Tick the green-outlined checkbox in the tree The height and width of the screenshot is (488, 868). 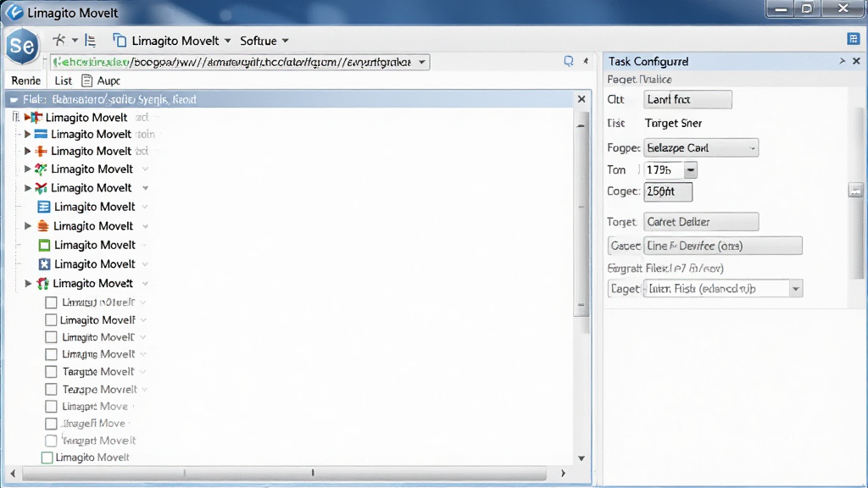pos(47,457)
